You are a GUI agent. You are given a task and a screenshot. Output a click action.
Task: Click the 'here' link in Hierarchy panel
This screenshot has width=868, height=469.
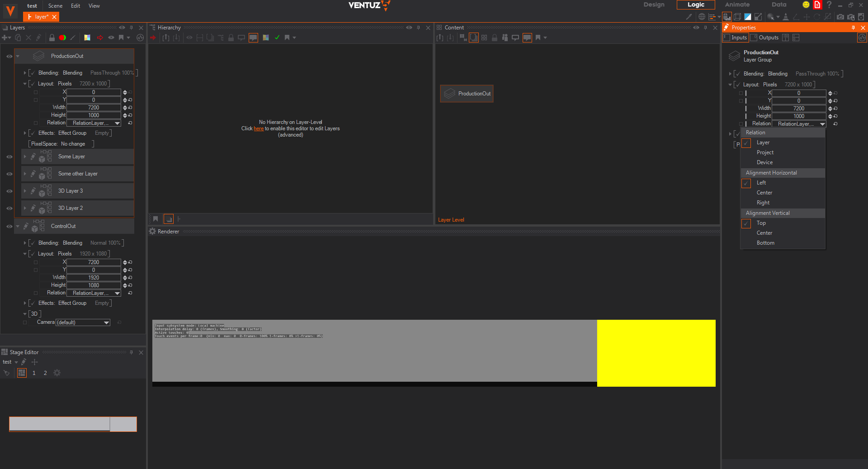click(x=259, y=129)
